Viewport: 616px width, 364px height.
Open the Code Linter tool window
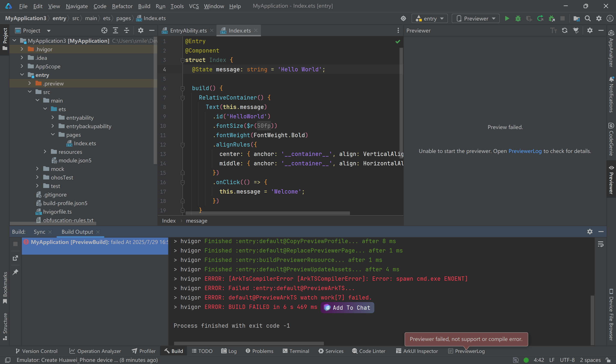pyautogui.click(x=369, y=351)
